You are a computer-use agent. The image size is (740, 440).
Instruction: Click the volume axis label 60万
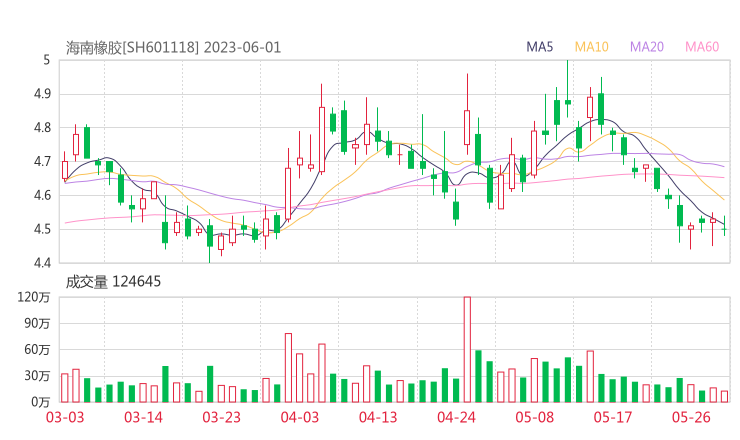(37, 349)
